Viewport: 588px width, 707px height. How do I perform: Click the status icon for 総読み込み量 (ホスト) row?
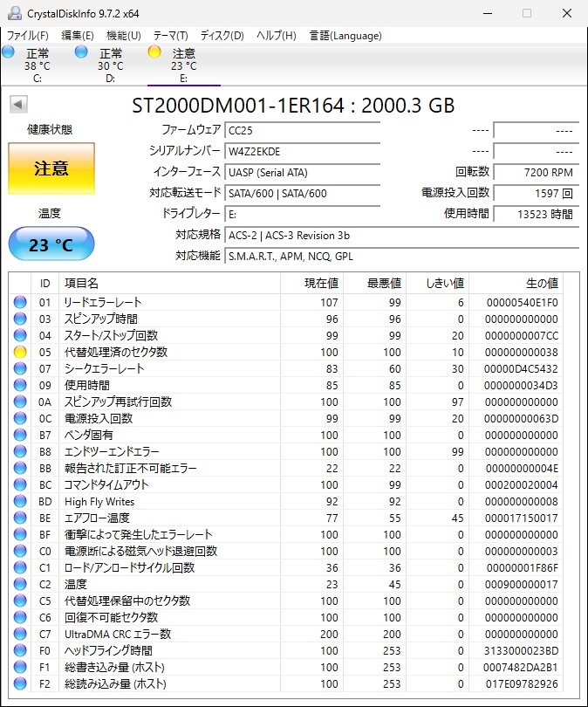pos(20,683)
